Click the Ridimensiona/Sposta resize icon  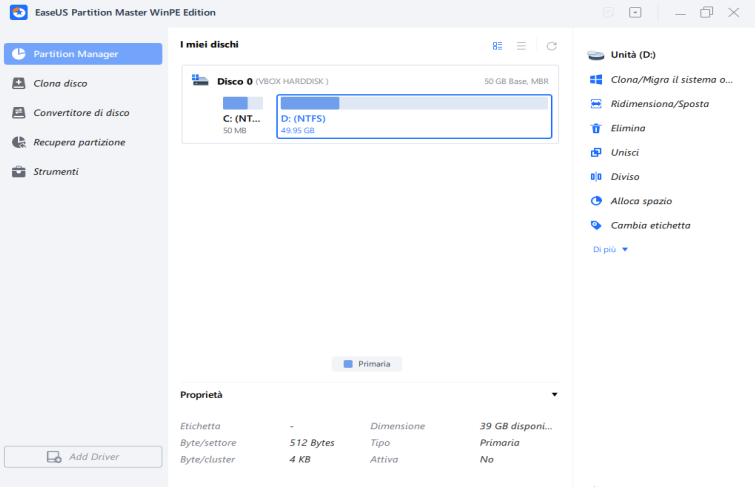tap(596, 104)
